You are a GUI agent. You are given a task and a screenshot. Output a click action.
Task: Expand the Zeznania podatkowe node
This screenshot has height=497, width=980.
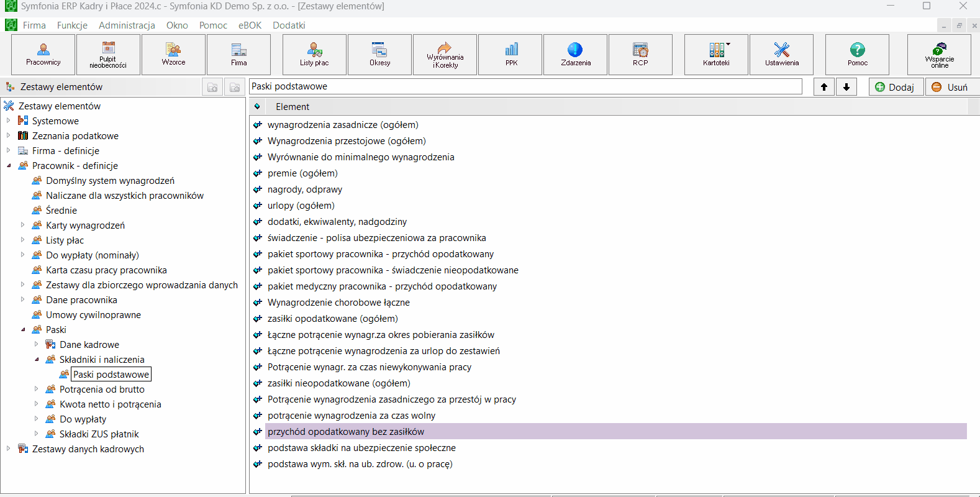pyautogui.click(x=8, y=135)
